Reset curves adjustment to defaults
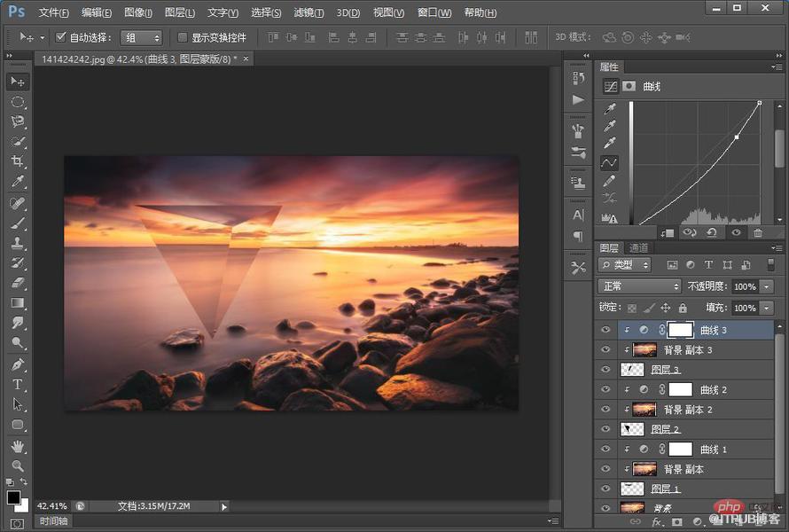The image size is (789, 532). 712,232
